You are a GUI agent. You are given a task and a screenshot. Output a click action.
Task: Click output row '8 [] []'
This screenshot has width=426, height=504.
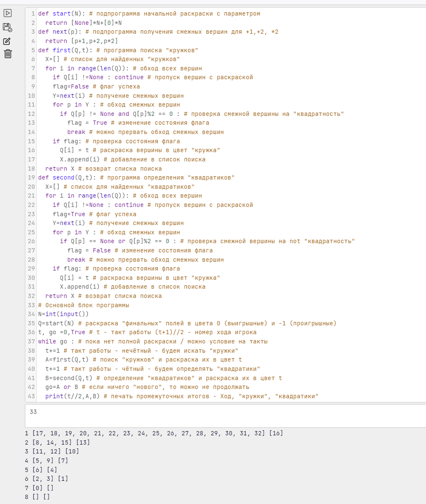[x=37, y=496]
